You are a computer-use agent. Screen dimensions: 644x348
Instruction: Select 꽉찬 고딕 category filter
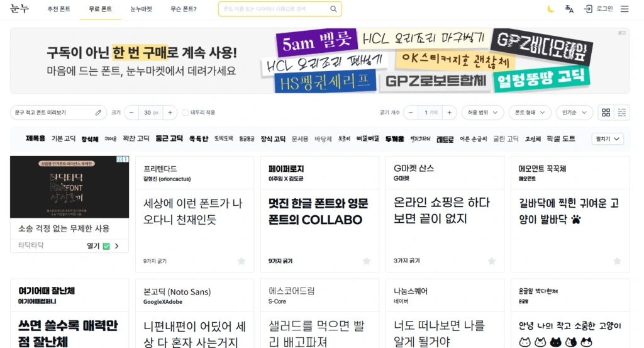tap(136, 138)
